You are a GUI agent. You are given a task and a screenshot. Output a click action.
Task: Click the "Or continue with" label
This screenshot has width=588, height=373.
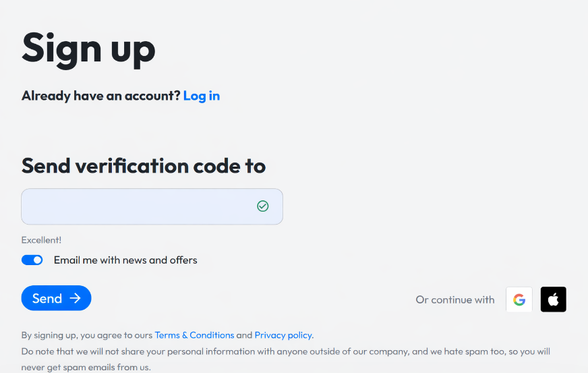coord(455,299)
